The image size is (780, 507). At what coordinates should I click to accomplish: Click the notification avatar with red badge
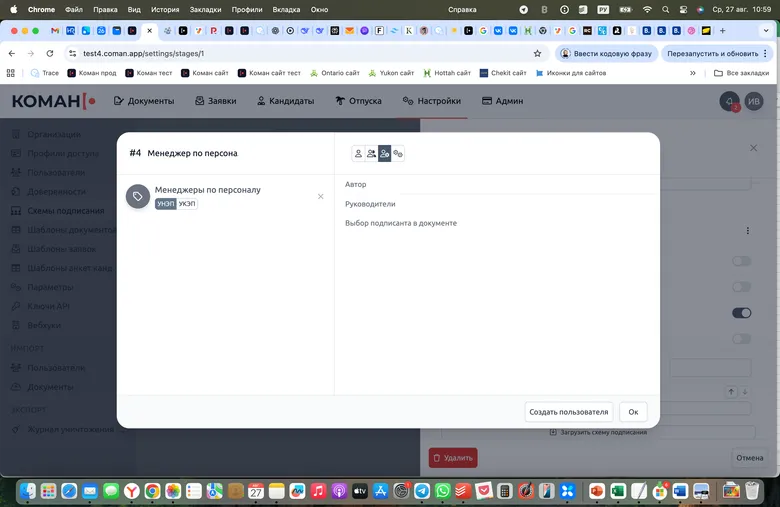click(x=730, y=101)
